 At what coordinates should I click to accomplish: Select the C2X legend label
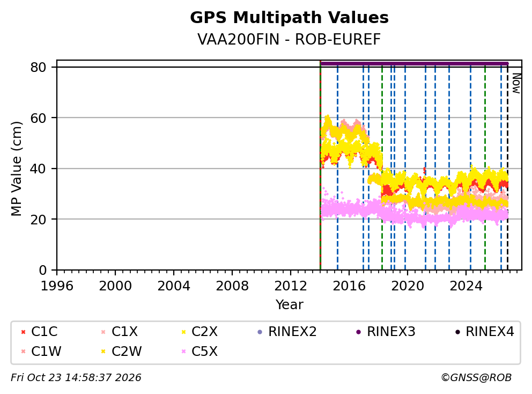click(x=204, y=332)
